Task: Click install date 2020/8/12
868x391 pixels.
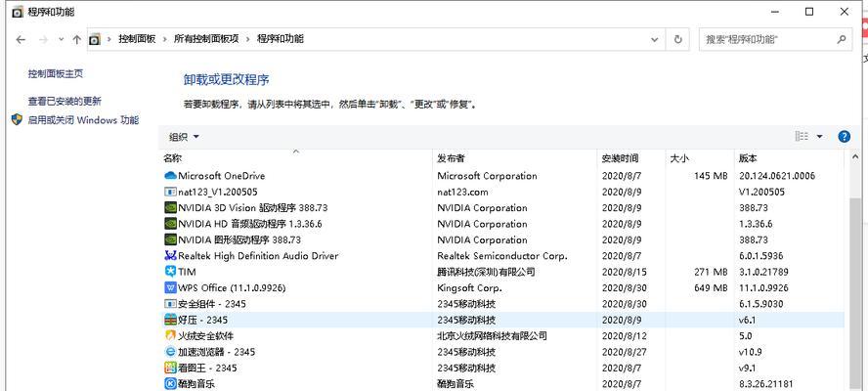Action: tap(624, 336)
